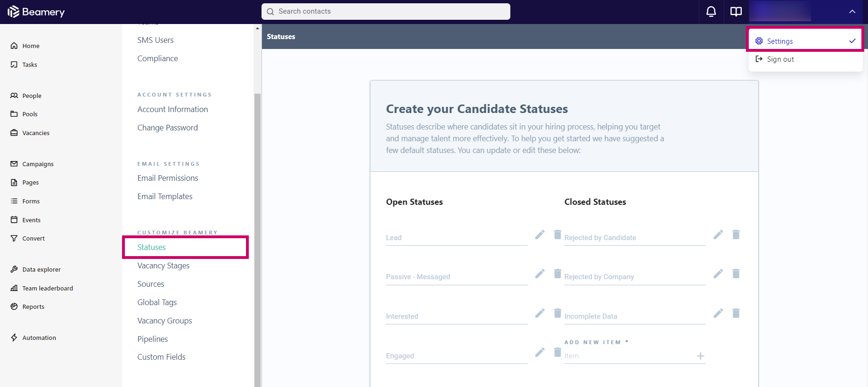Delete the Incomplete Data status
This screenshot has width=868, height=387.
pos(736,313)
